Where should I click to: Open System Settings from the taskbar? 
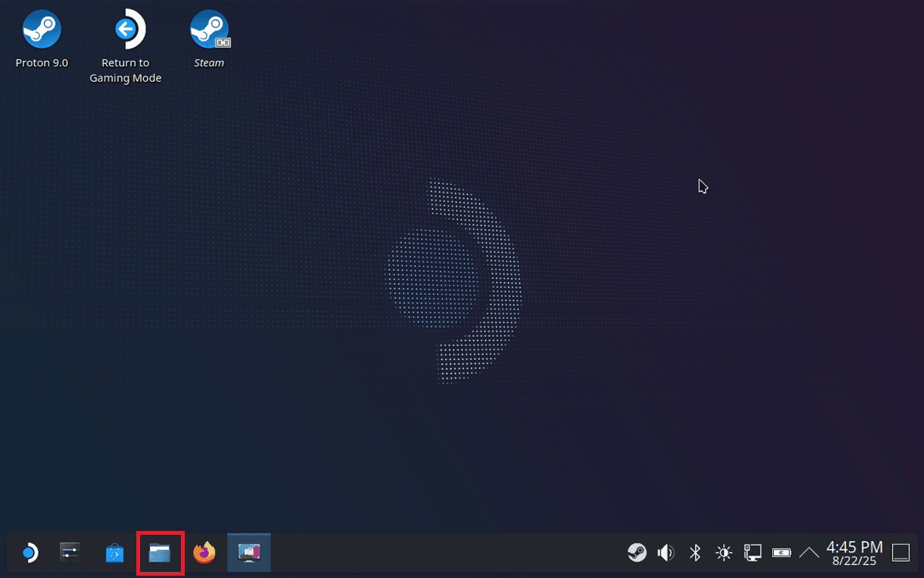coord(70,553)
